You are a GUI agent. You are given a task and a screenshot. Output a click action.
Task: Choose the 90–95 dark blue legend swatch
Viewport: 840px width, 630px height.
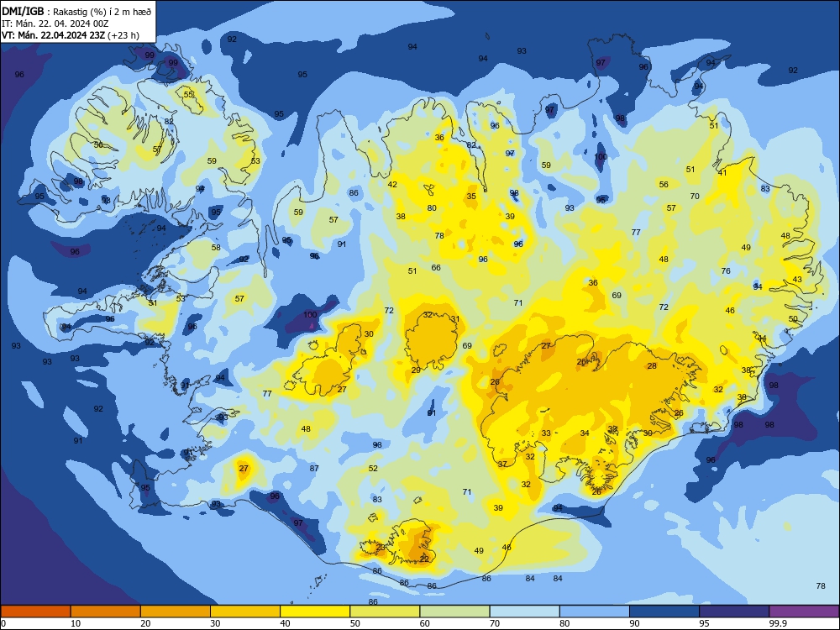tap(664, 612)
